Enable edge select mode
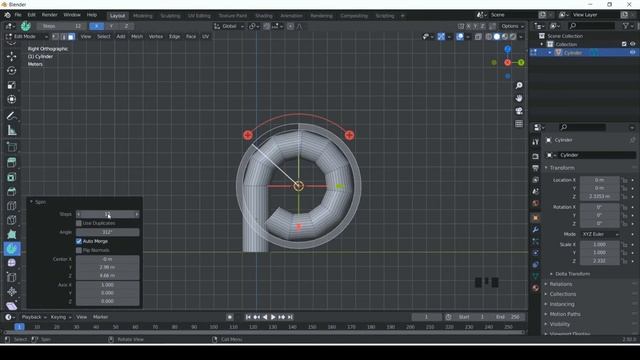 coord(63,37)
